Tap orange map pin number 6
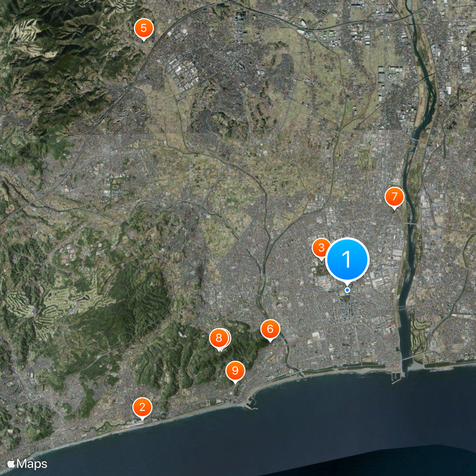Viewport: 476px width, 476px height. coord(270,328)
